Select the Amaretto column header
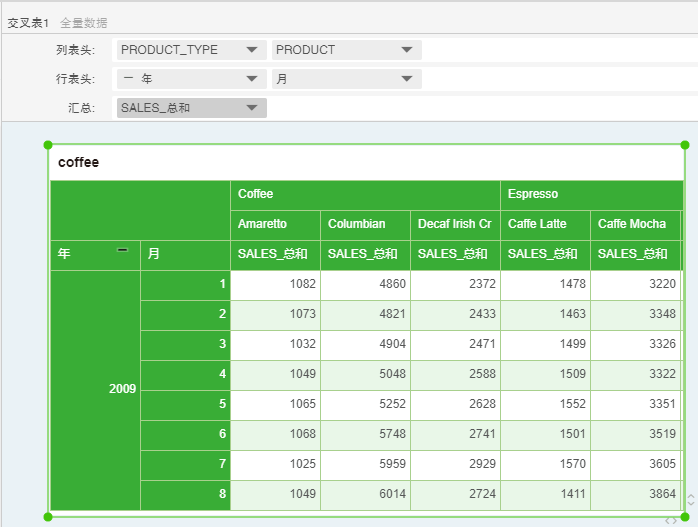 pyautogui.click(x=262, y=224)
